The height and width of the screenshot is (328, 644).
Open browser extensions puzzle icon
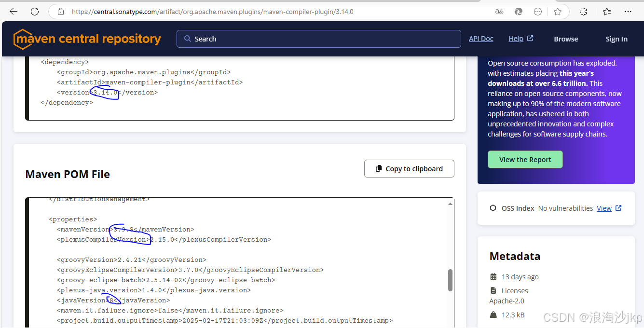[583, 12]
